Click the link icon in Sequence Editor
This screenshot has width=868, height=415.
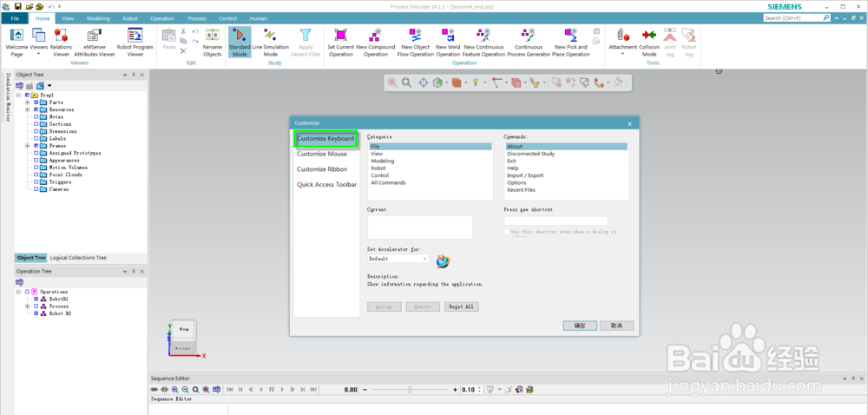click(155, 390)
